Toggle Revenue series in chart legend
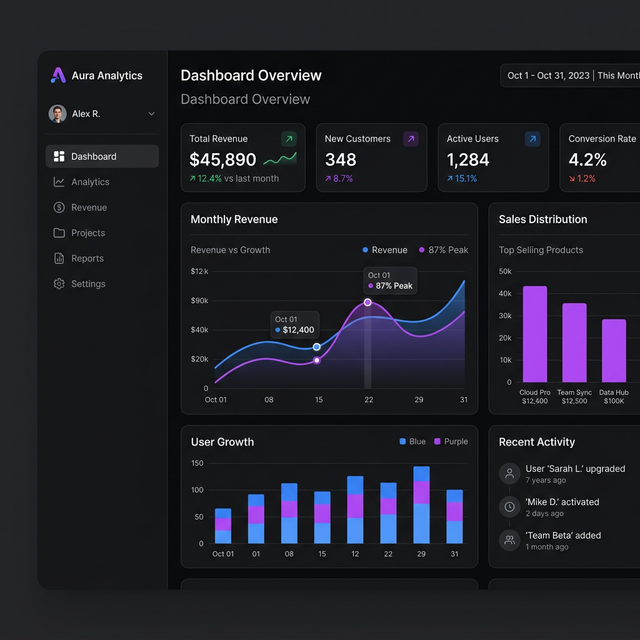640x640 pixels. [384, 250]
